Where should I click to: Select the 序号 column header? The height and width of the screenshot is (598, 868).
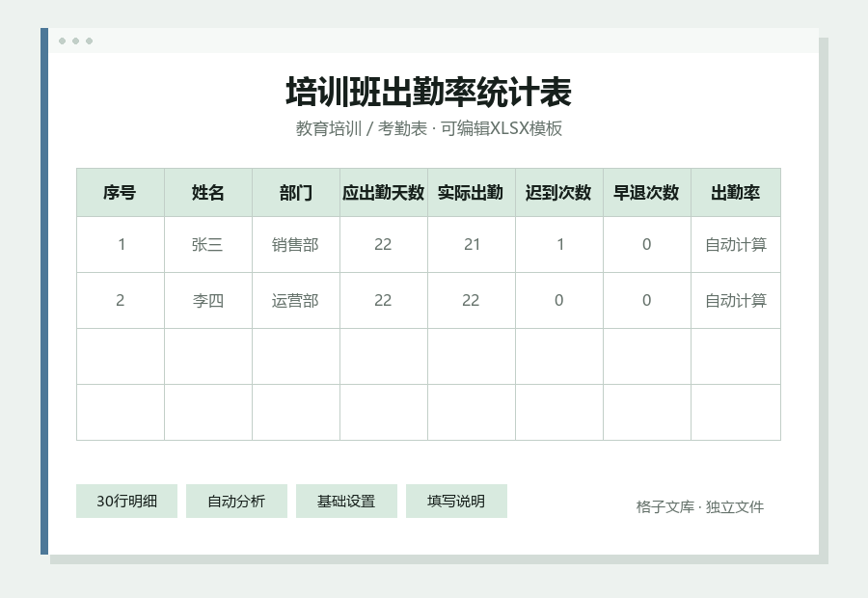tap(121, 192)
